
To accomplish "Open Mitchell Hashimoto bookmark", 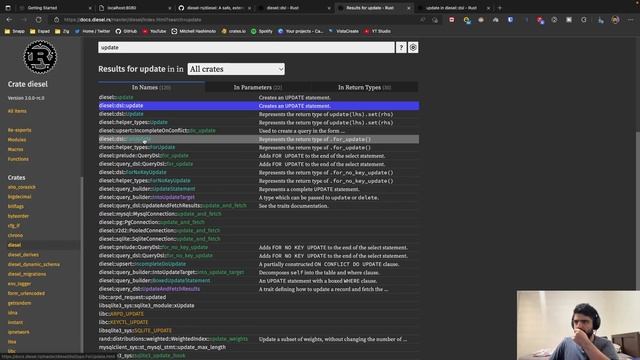I will pyautogui.click(x=193, y=31).
